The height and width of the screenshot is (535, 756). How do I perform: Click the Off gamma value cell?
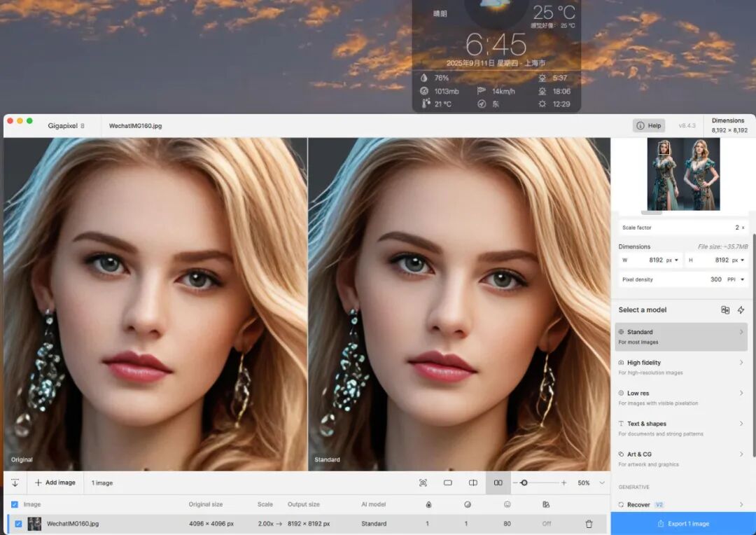(546, 524)
